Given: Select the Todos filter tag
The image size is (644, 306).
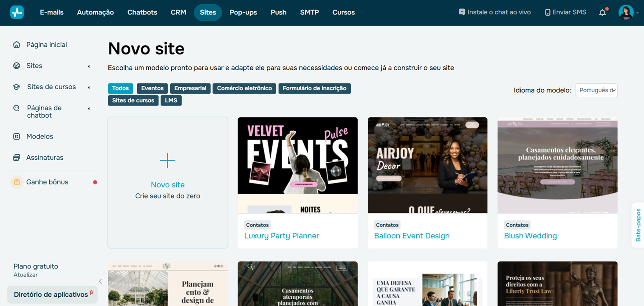Looking at the screenshot, I should point(121,88).
